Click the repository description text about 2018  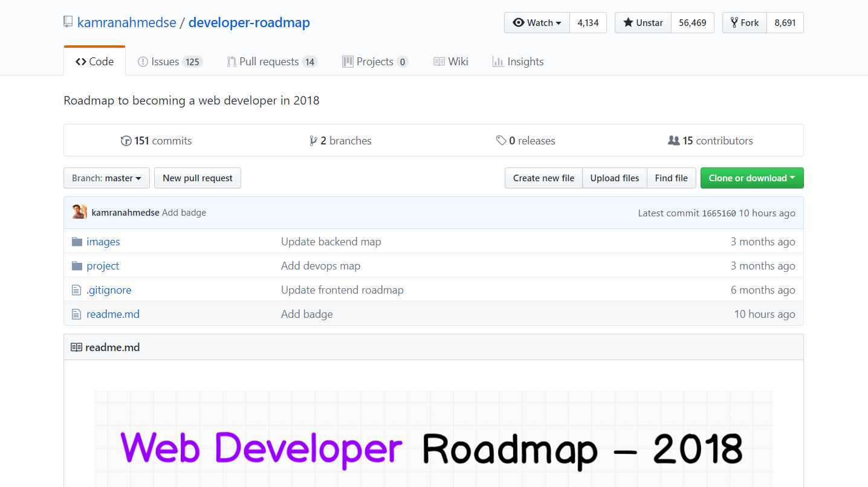(192, 100)
